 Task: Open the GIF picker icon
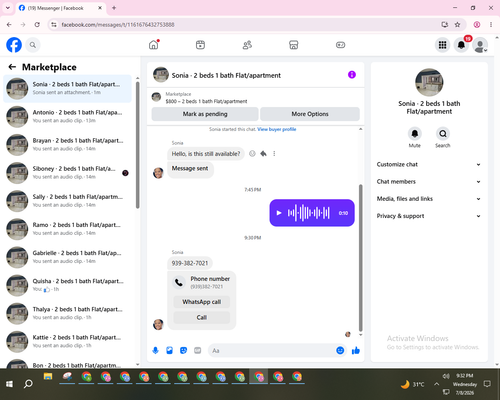pos(198,350)
